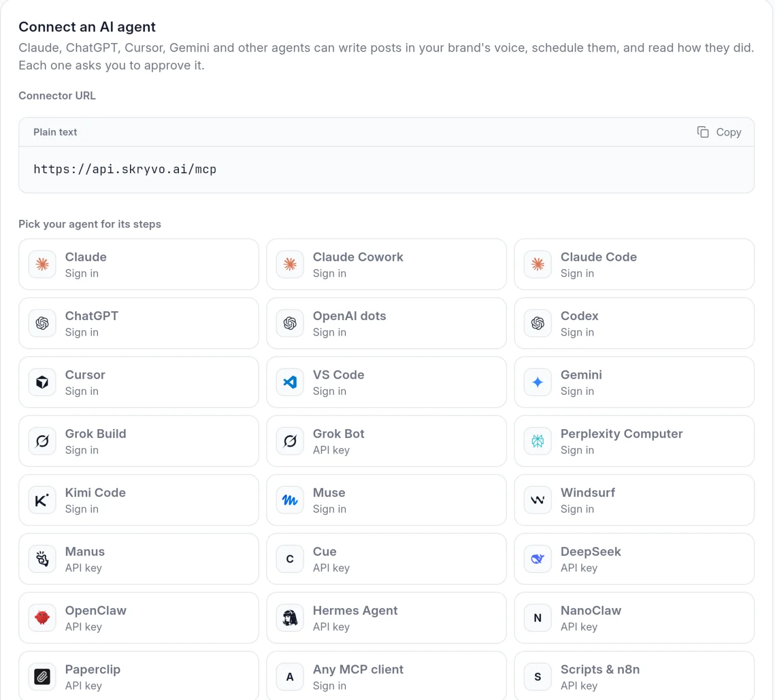Click the Grok Bot logo icon
Screen dimensions: 775x700
pos(290,441)
